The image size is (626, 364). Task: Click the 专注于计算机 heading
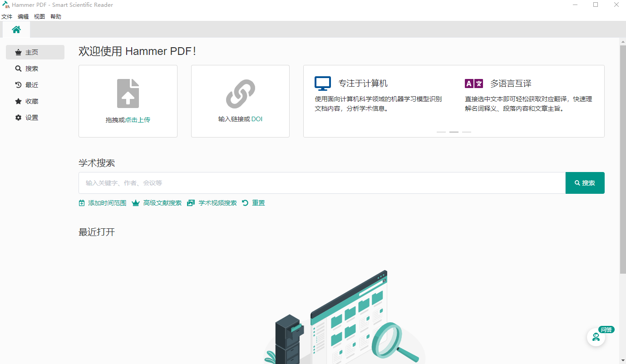click(363, 84)
